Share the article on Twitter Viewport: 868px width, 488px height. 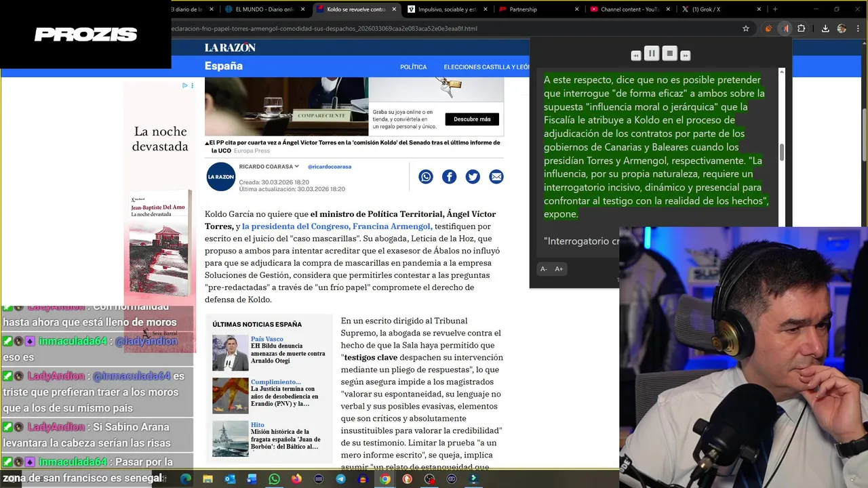tap(473, 177)
